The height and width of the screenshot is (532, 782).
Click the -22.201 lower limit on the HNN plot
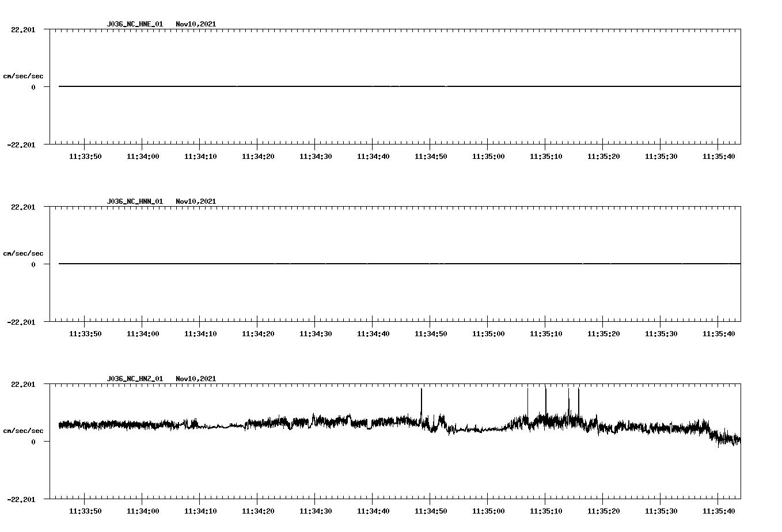click(x=21, y=322)
